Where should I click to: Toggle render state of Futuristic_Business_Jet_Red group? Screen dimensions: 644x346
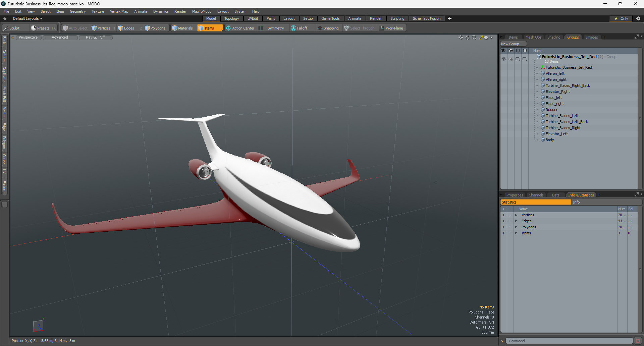511,59
